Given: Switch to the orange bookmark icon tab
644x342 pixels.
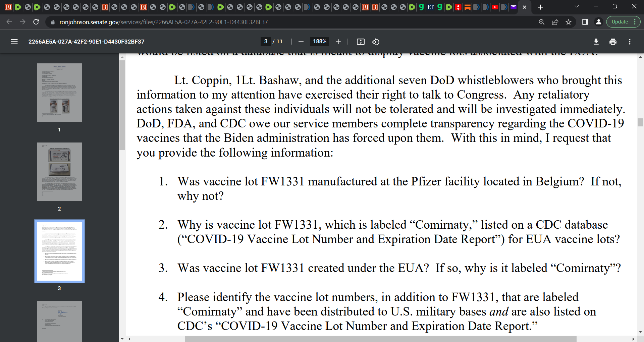Looking at the screenshot, I should coord(467,7).
